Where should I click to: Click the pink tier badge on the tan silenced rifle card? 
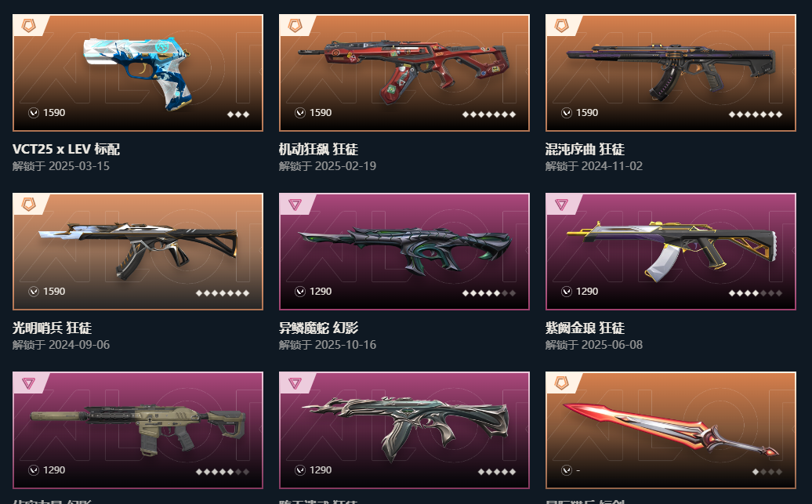29,383
